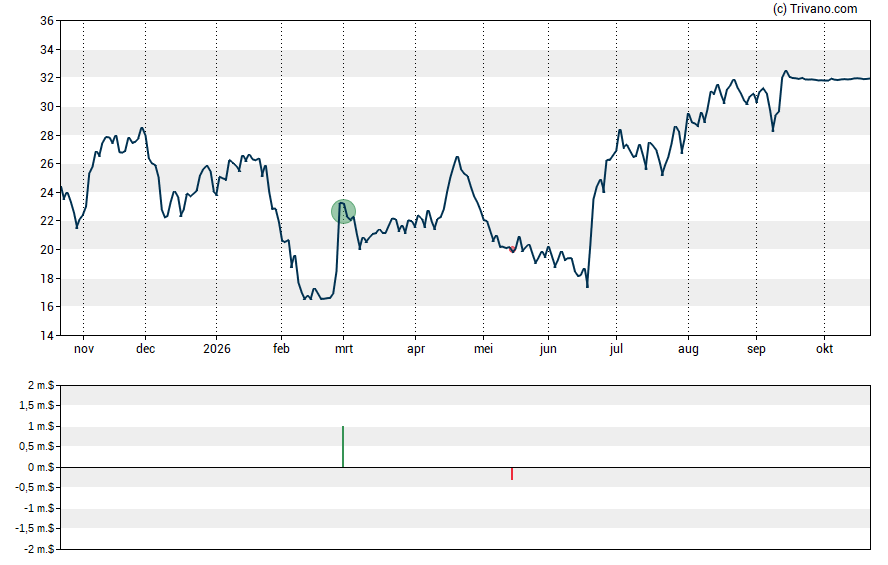Image resolution: width=888 pixels, height=565 pixels.
Task: Click the '(c) Trivano.com' credit text
Action: [815, 8]
